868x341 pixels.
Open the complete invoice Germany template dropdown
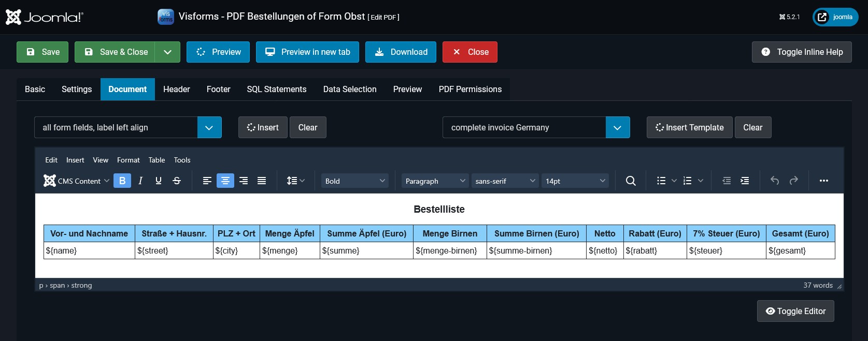pos(617,127)
